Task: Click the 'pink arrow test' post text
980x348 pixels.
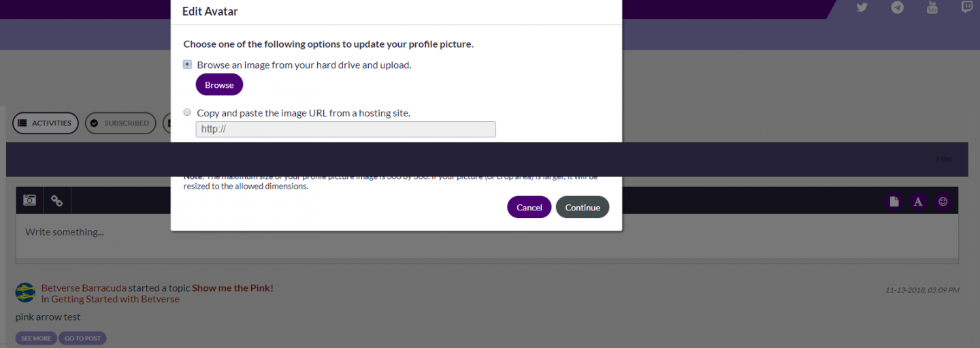Action: pyautogui.click(x=48, y=317)
